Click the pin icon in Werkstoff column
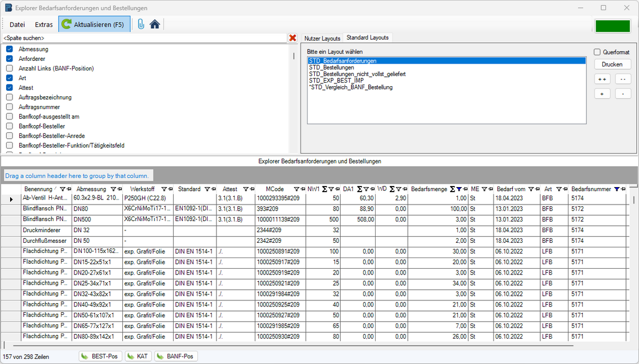Viewport: 639px width, 364px height. click(x=170, y=189)
